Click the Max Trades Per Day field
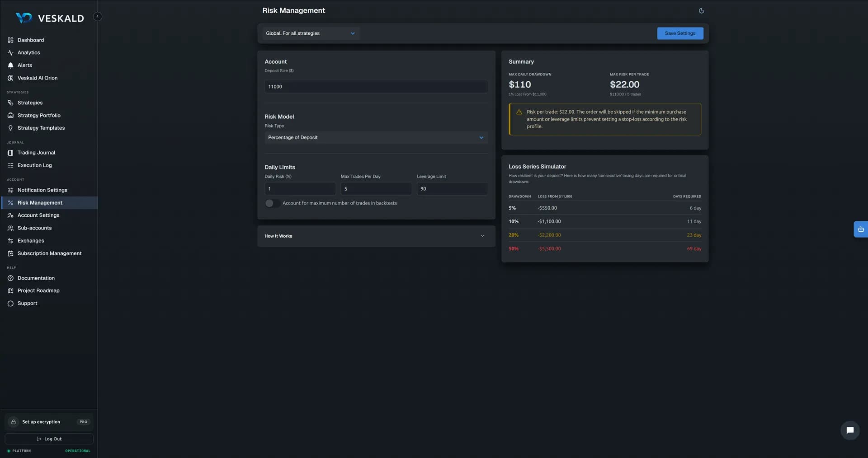The height and width of the screenshot is (458, 868). coord(376,189)
